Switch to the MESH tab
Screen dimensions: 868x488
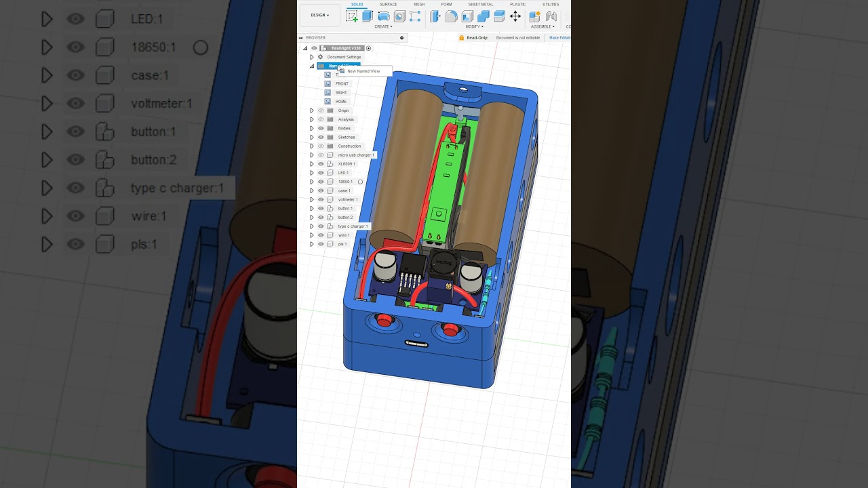419,4
